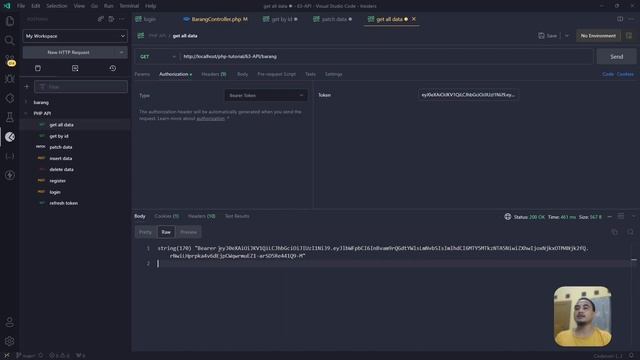Click the Send button

point(616,57)
